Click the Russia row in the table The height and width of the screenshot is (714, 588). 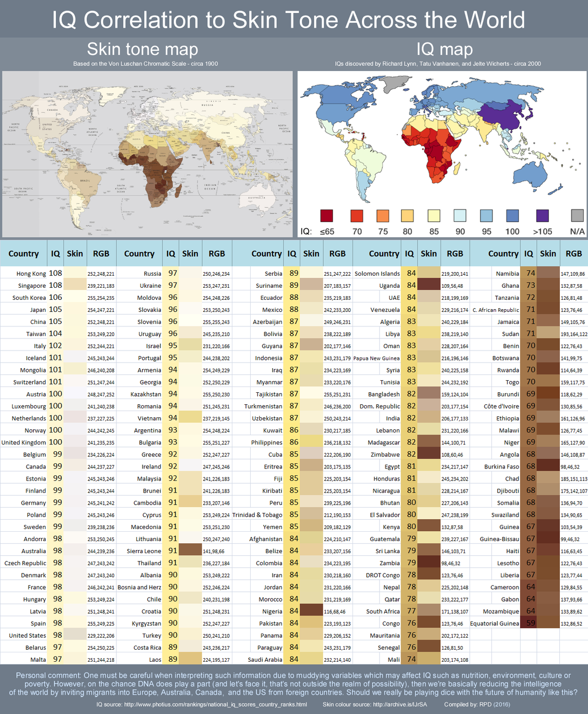coord(174,273)
